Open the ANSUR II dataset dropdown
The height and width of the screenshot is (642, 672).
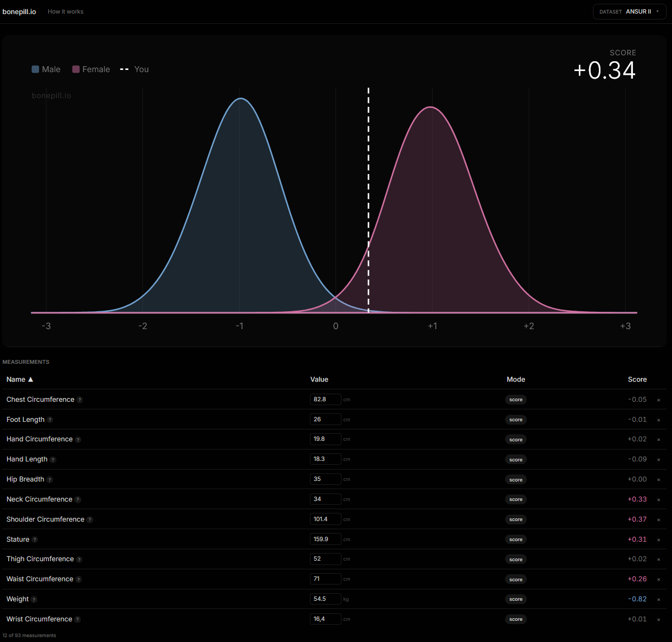tap(629, 11)
